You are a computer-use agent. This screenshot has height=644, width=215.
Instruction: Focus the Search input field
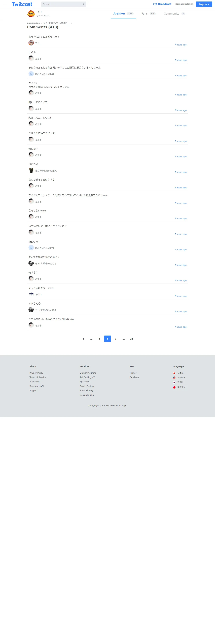click(61, 4)
